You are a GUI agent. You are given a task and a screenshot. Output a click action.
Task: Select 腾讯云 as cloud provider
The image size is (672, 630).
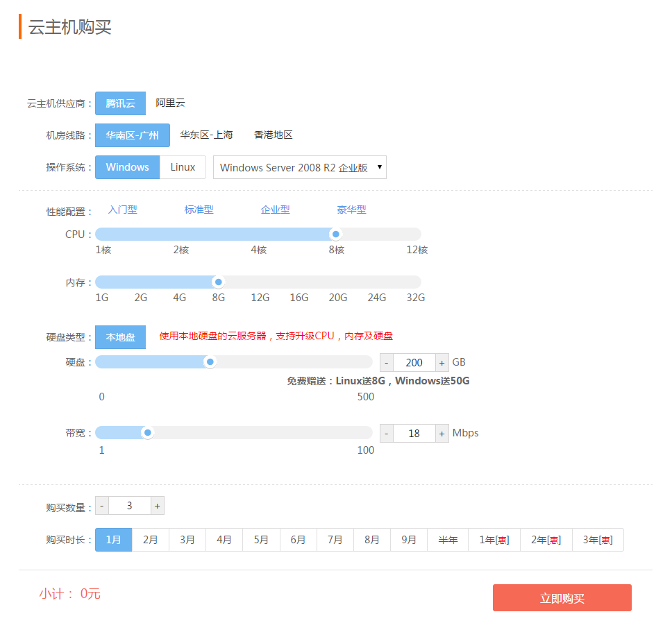(120, 103)
